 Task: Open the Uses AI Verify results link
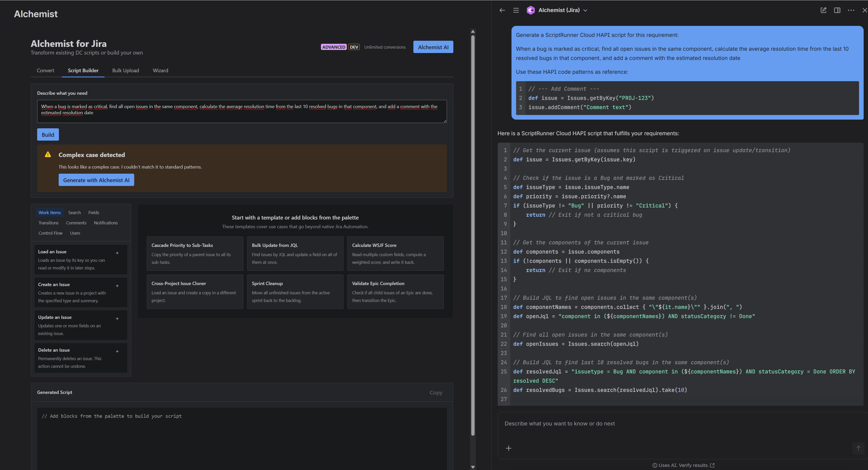click(683, 465)
